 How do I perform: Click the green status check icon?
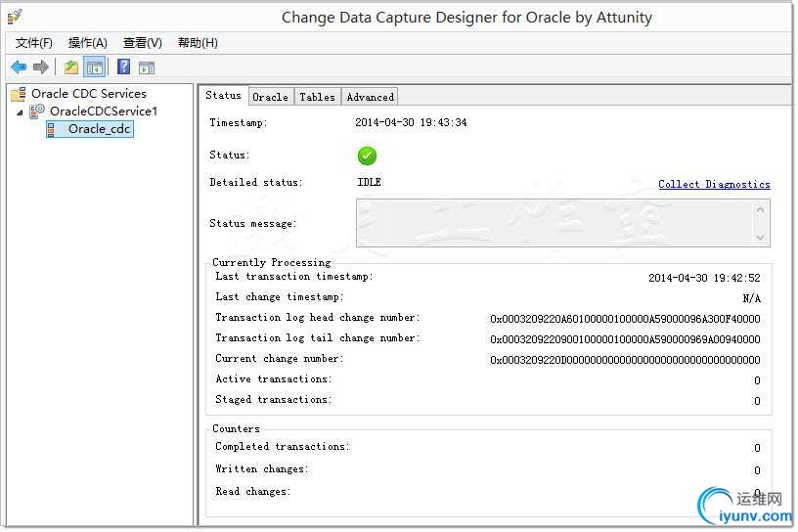[367, 155]
